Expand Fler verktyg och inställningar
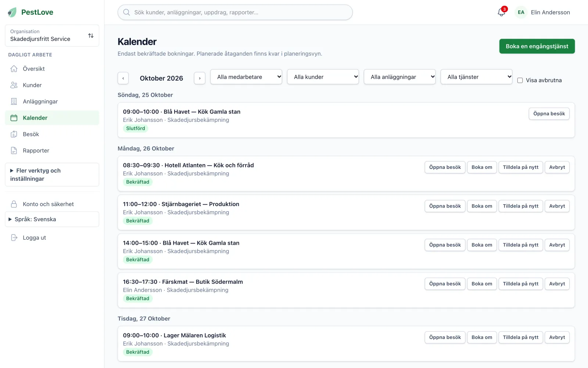 tap(52, 175)
